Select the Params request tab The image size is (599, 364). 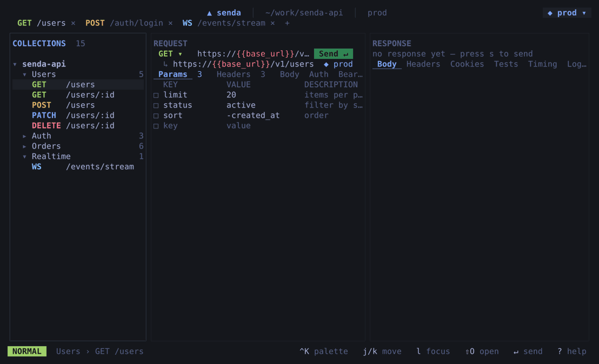click(x=172, y=75)
